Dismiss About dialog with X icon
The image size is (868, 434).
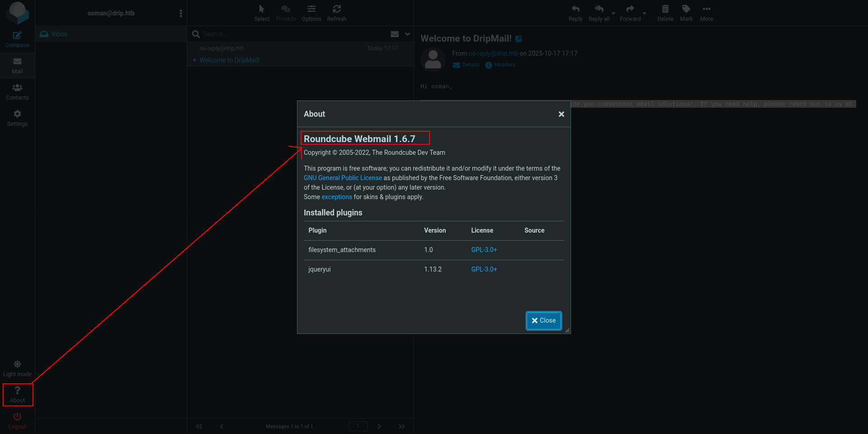(x=561, y=114)
